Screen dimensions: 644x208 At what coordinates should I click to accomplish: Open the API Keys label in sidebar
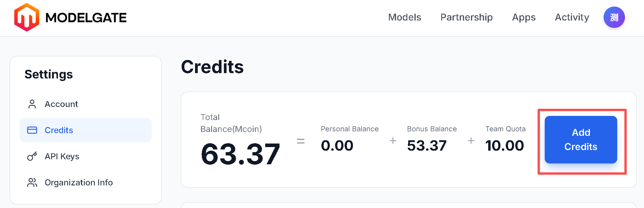coord(62,156)
